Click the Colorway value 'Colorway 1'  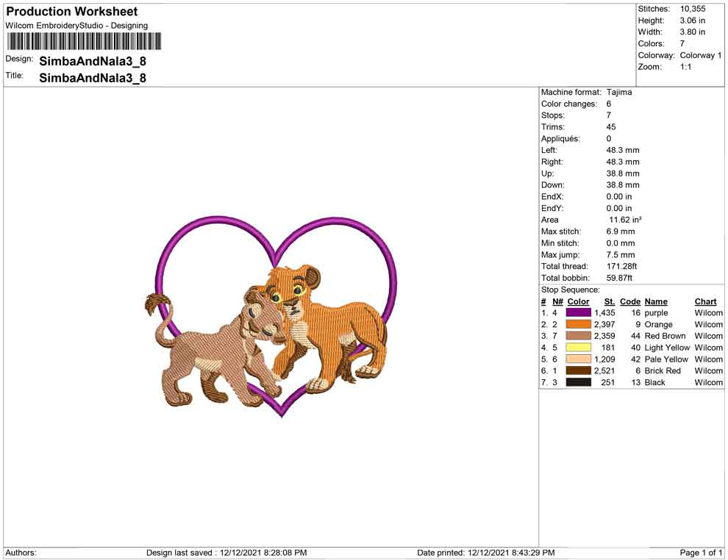coord(701,55)
